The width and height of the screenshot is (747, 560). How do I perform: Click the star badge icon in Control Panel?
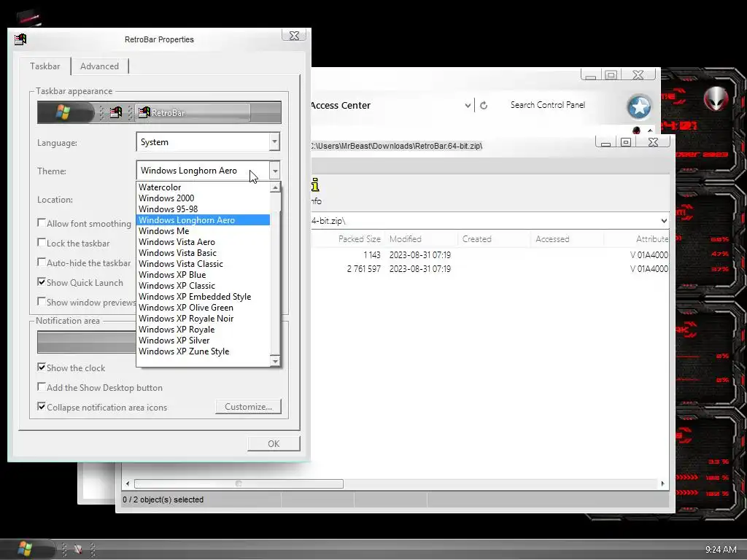pos(639,106)
